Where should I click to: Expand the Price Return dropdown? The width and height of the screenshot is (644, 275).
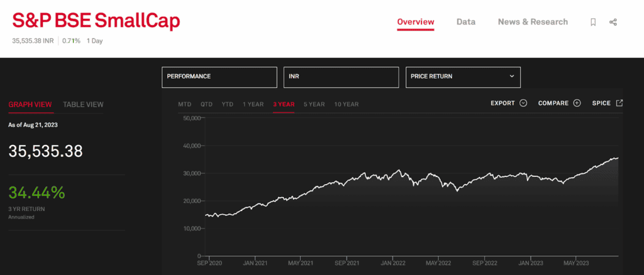tap(463, 77)
